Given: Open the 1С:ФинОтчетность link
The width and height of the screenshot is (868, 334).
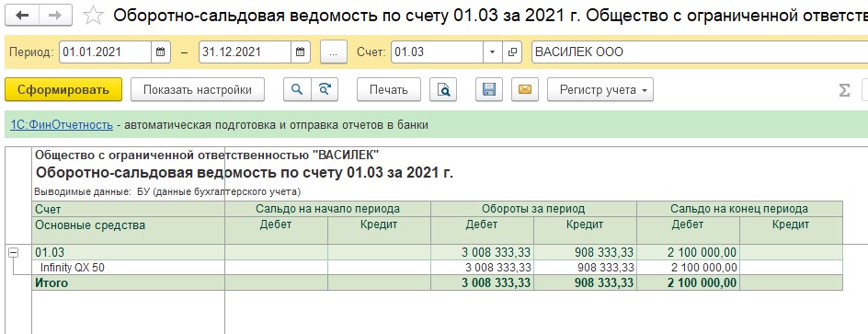Looking at the screenshot, I should point(62,125).
